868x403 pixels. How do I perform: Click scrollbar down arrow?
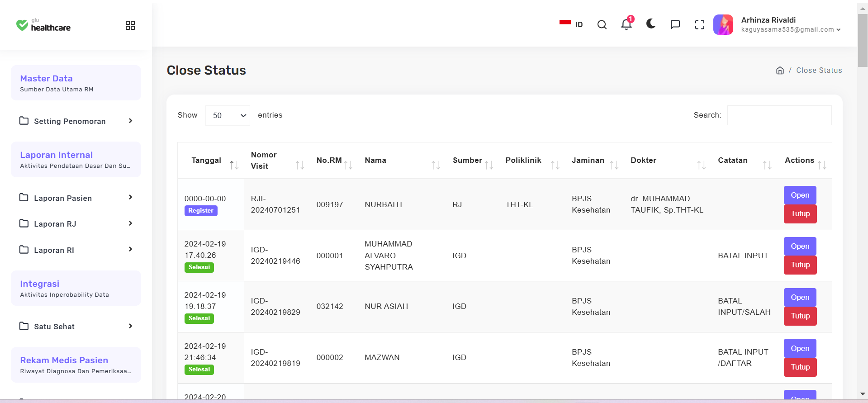(x=863, y=394)
